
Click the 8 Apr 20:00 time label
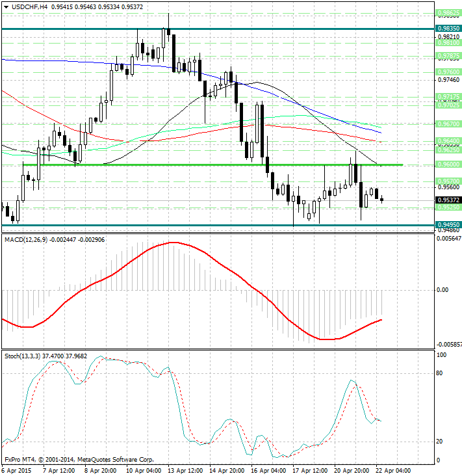[101, 471]
